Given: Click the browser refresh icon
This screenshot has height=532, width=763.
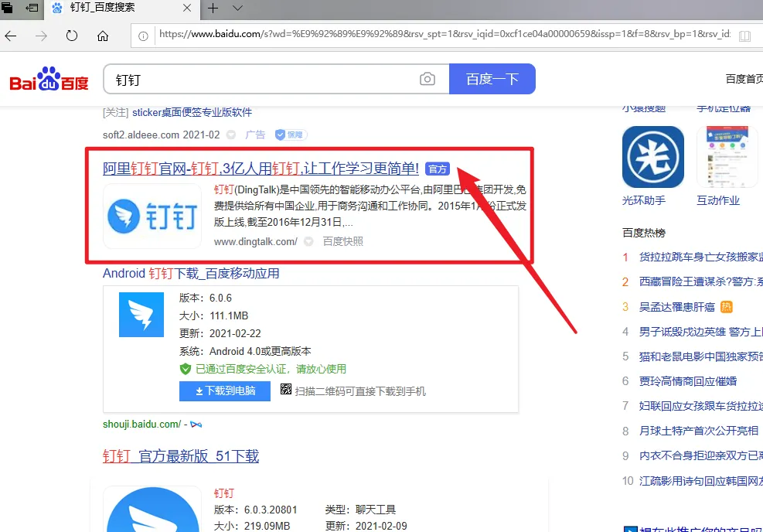Looking at the screenshot, I should coord(72,36).
